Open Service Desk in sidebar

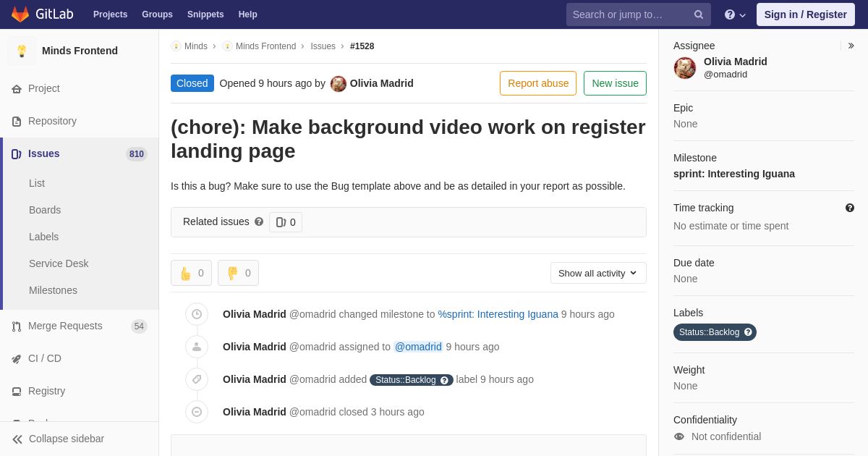click(59, 263)
